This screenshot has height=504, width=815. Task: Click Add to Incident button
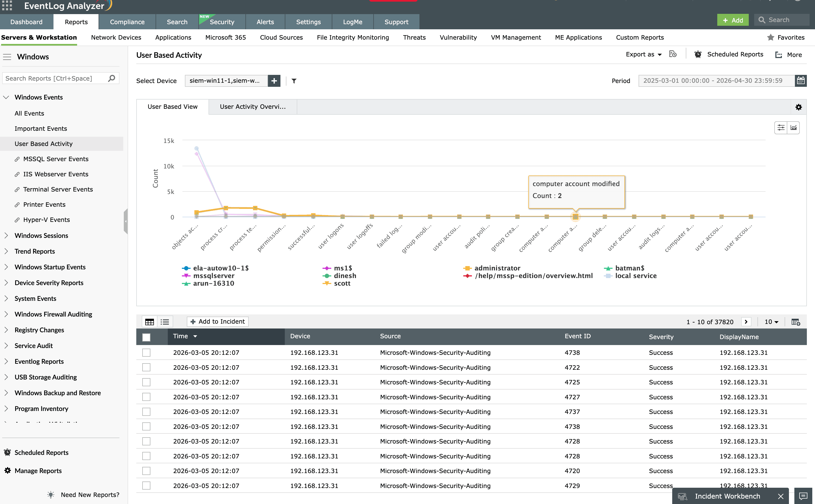(x=217, y=322)
